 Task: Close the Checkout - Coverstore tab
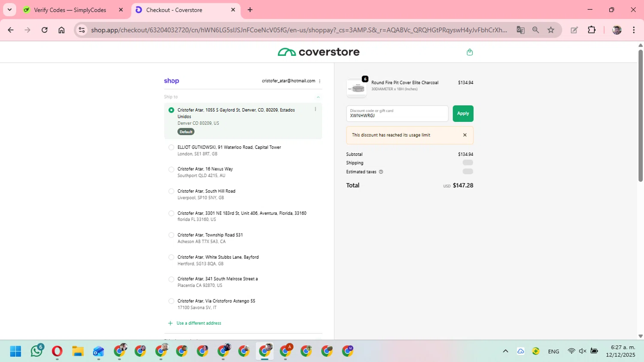pos(233,9)
